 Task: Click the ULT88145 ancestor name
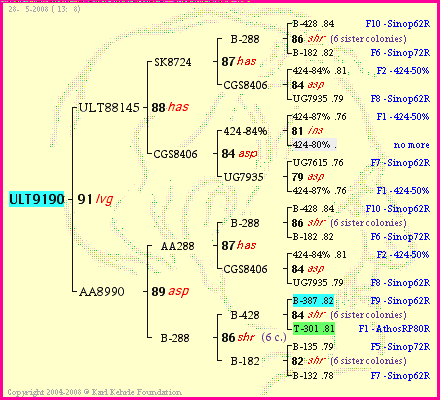[x=109, y=108]
